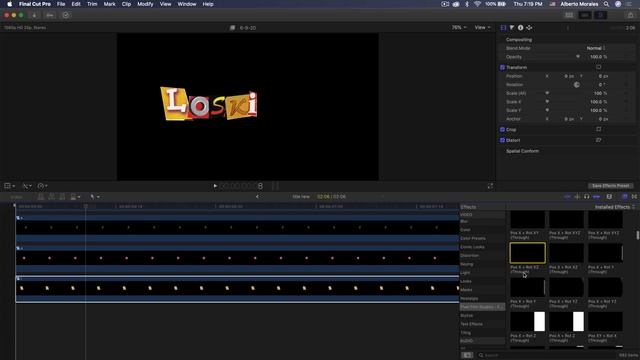Toggle timeline snapping
Image resolution: width=640 pixels, height=360 pixels.
click(x=597, y=197)
